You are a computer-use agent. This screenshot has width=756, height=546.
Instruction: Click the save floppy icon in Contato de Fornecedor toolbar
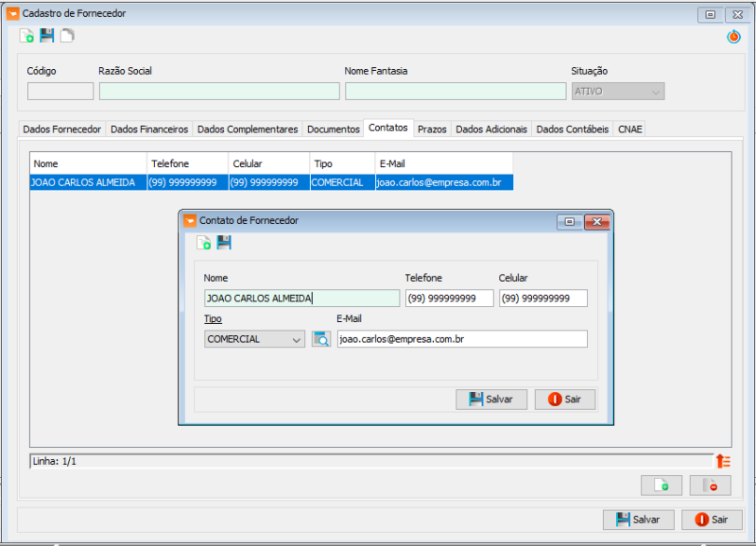point(224,243)
